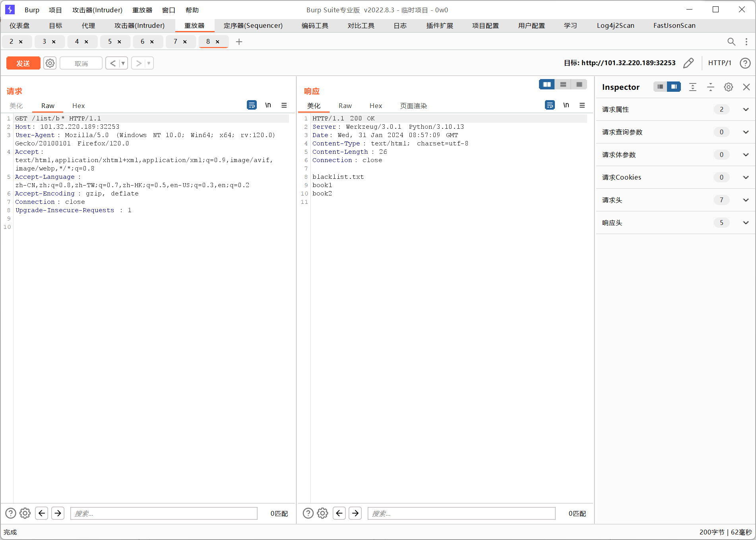Open previous history dropdown arrow
The width and height of the screenshot is (756, 540).
(x=123, y=63)
